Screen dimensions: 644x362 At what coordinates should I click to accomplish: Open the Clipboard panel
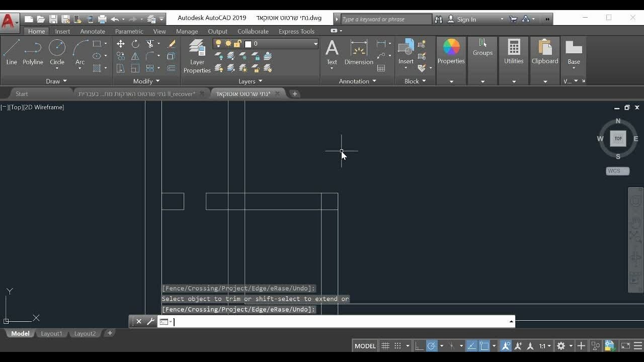click(545, 52)
